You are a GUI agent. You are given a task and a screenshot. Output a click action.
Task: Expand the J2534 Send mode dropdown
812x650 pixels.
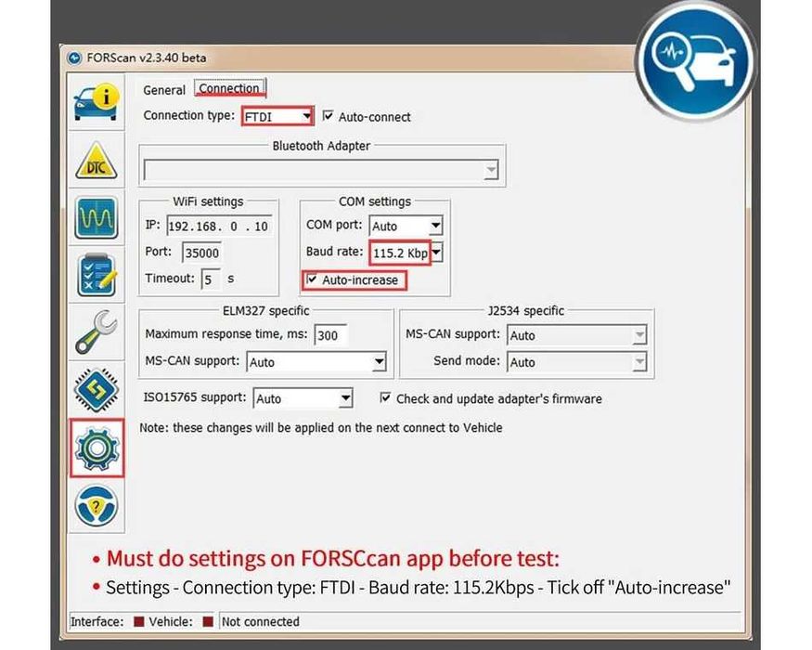click(577, 362)
